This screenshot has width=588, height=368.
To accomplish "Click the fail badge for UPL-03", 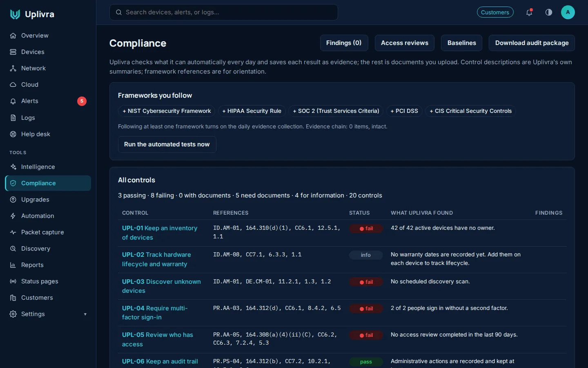I will 366,282.
